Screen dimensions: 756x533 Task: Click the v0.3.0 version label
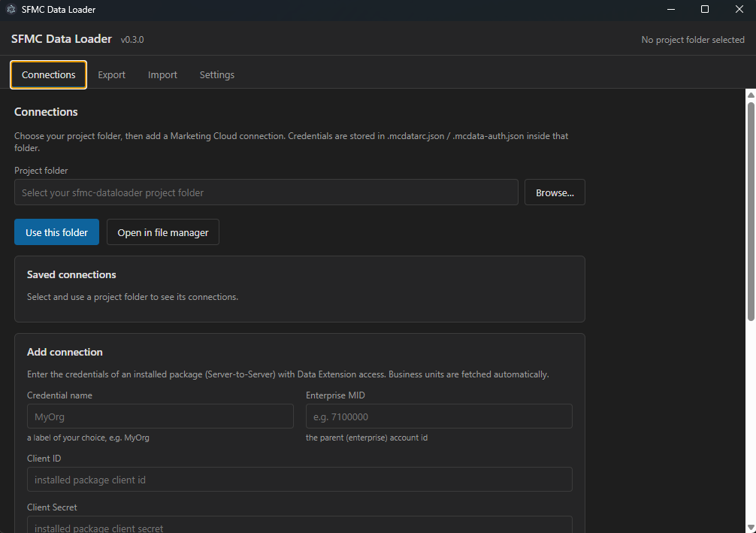pyautogui.click(x=132, y=40)
